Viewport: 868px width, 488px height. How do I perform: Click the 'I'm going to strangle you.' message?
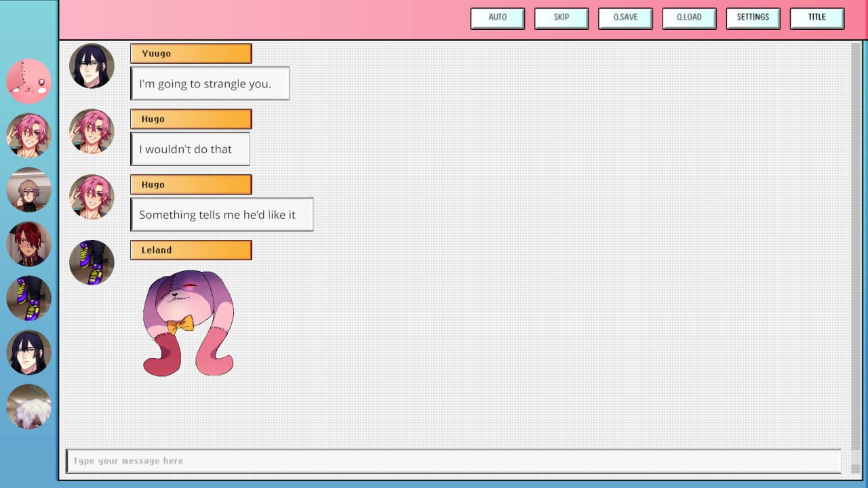click(210, 84)
